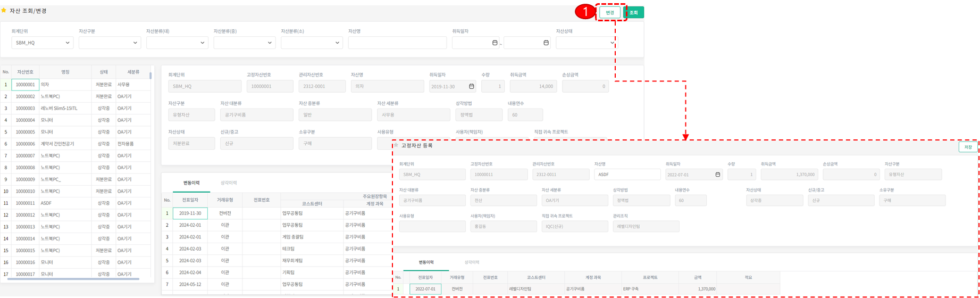Viewport: 980px width, 298px height.
Task: Select 변동이력 tab in 고정자산 등록 panel
Action: [x=425, y=262]
